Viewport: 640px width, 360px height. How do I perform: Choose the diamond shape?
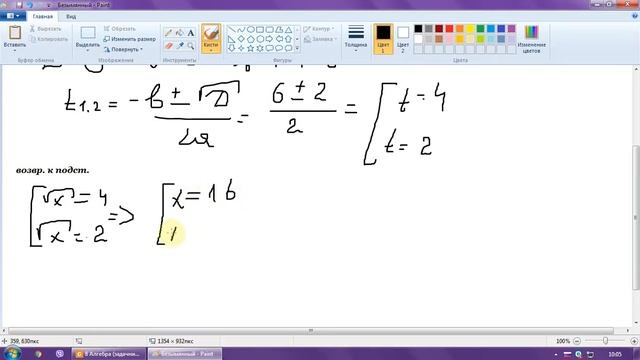241,39
